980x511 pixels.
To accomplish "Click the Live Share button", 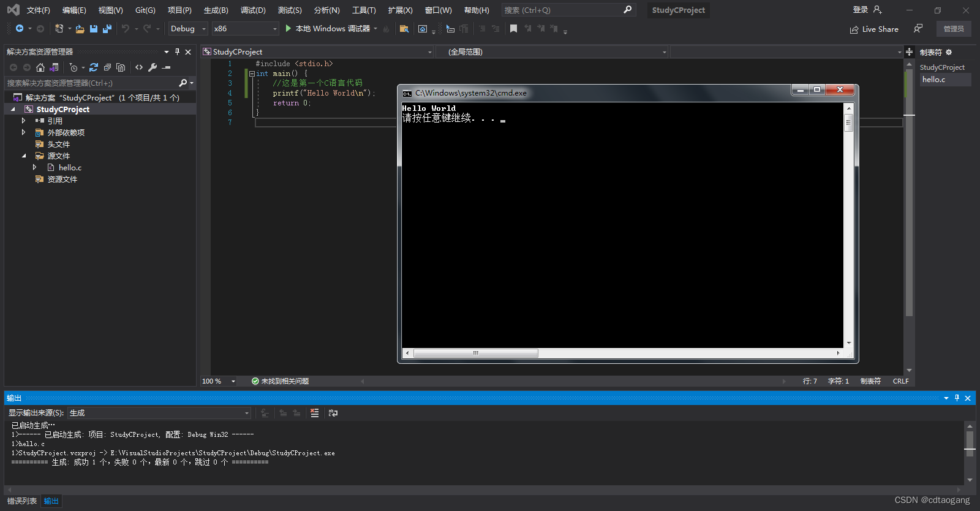I will pos(874,29).
